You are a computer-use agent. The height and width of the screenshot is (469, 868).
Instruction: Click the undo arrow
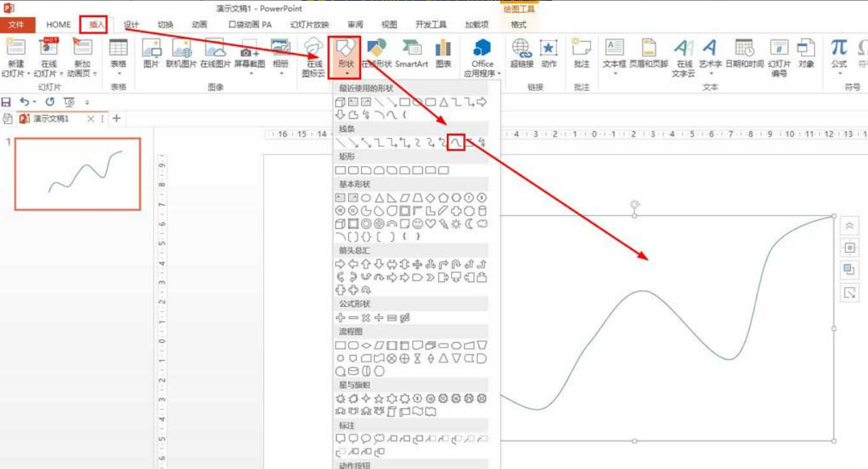[x=24, y=102]
